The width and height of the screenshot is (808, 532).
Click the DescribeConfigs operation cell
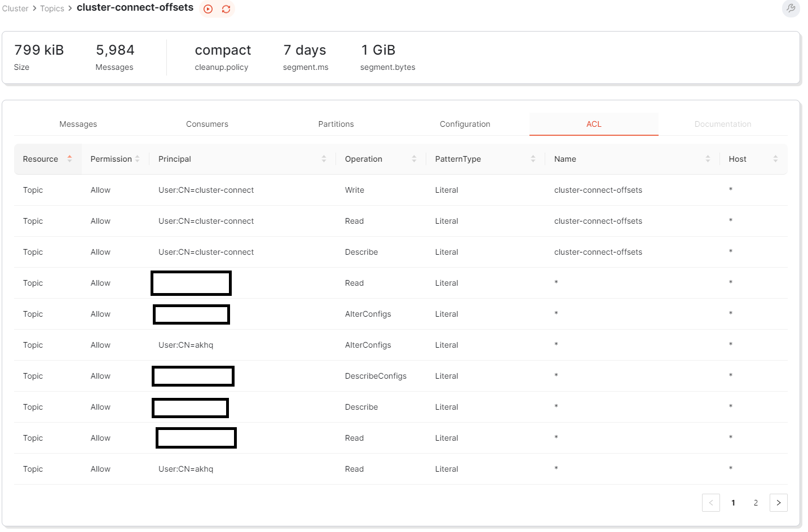pos(376,376)
